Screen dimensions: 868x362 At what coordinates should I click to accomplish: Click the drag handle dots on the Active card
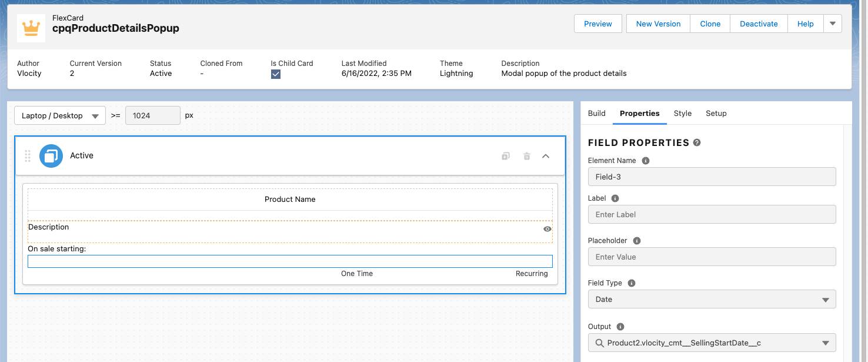click(27, 155)
